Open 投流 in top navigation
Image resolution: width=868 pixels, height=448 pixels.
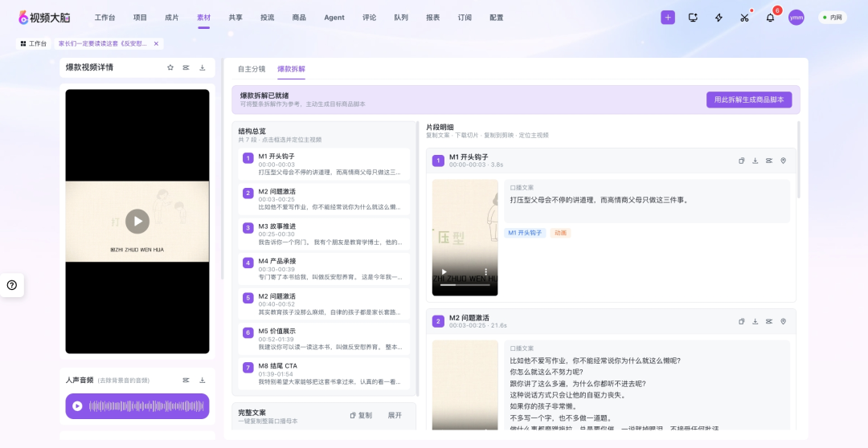268,18
